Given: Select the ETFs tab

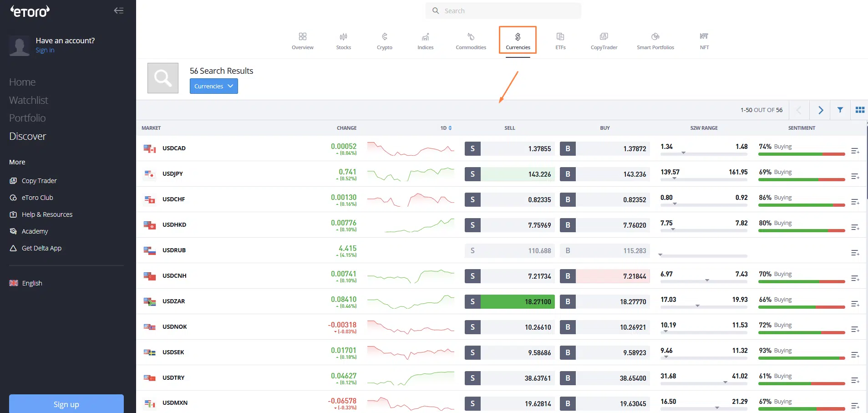Looking at the screenshot, I should click(560, 41).
